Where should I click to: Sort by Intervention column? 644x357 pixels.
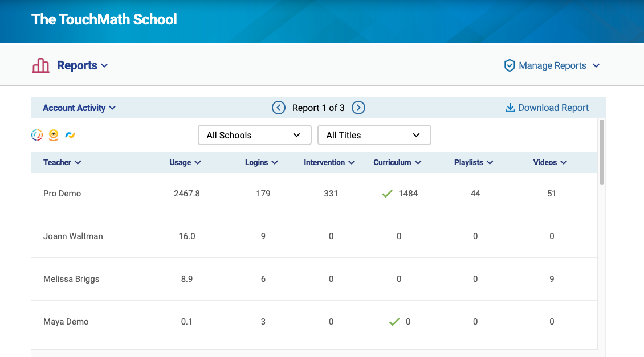click(329, 162)
